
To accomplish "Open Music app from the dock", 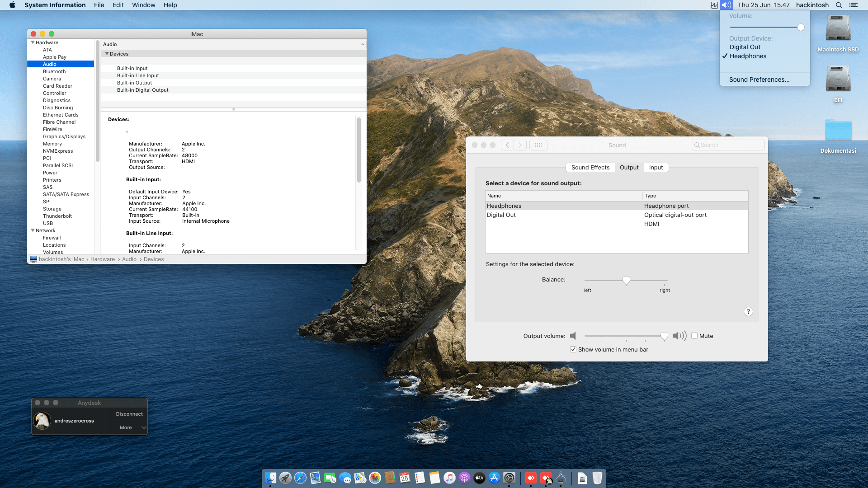I will [x=449, y=478].
